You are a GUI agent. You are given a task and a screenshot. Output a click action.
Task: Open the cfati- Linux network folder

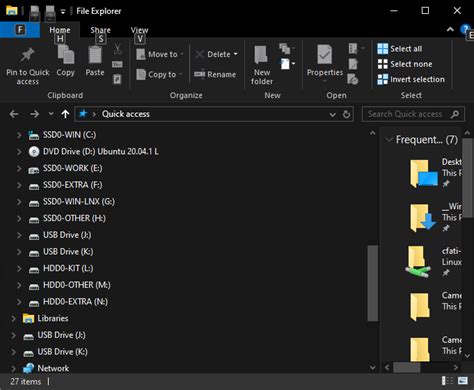point(434,262)
